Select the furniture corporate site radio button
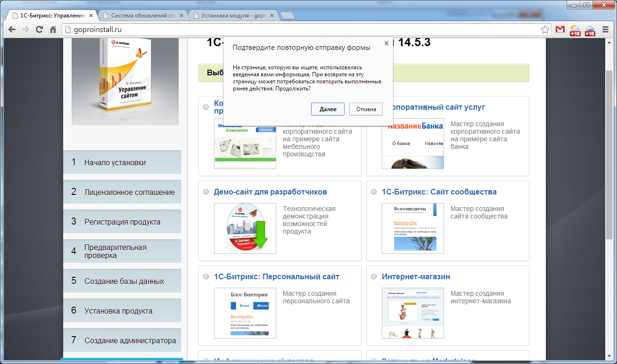Viewport: 617px width, 364px height. [x=206, y=107]
